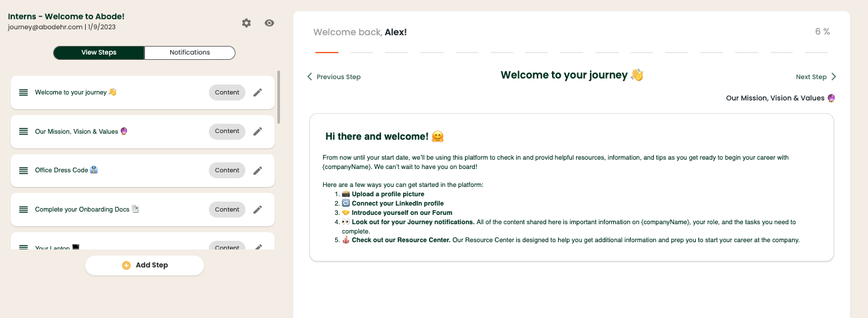Edit 'Complete your Onboarding Docs' step pencil

[258, 210]
